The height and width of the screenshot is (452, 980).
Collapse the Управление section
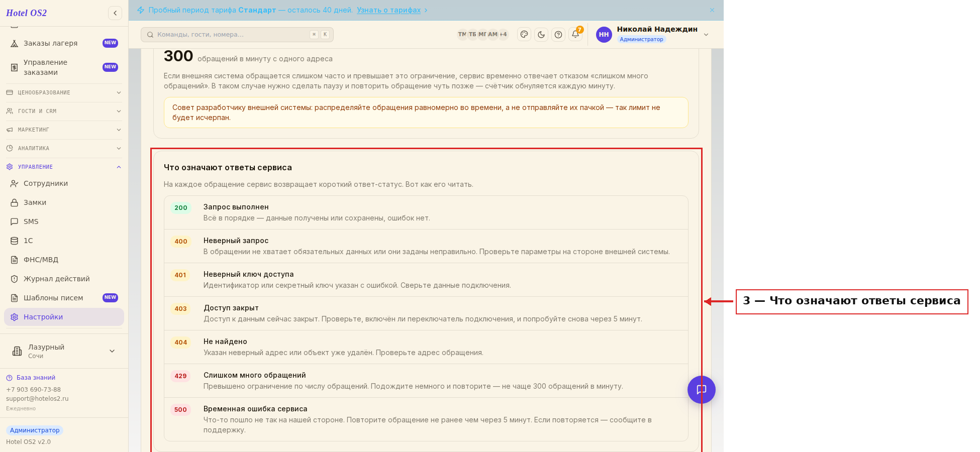[64, 167]
